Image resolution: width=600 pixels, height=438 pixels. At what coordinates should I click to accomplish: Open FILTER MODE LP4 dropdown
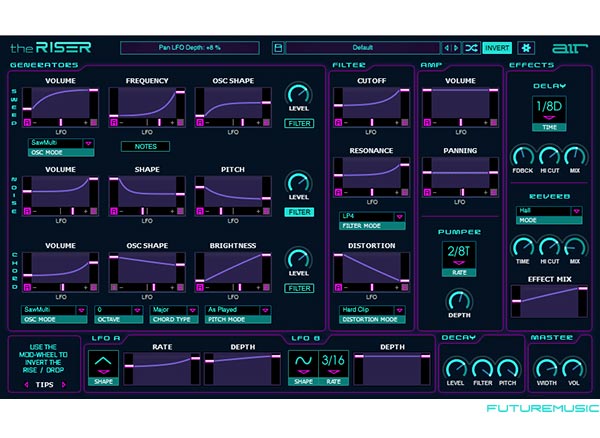[x=372, y=217]
